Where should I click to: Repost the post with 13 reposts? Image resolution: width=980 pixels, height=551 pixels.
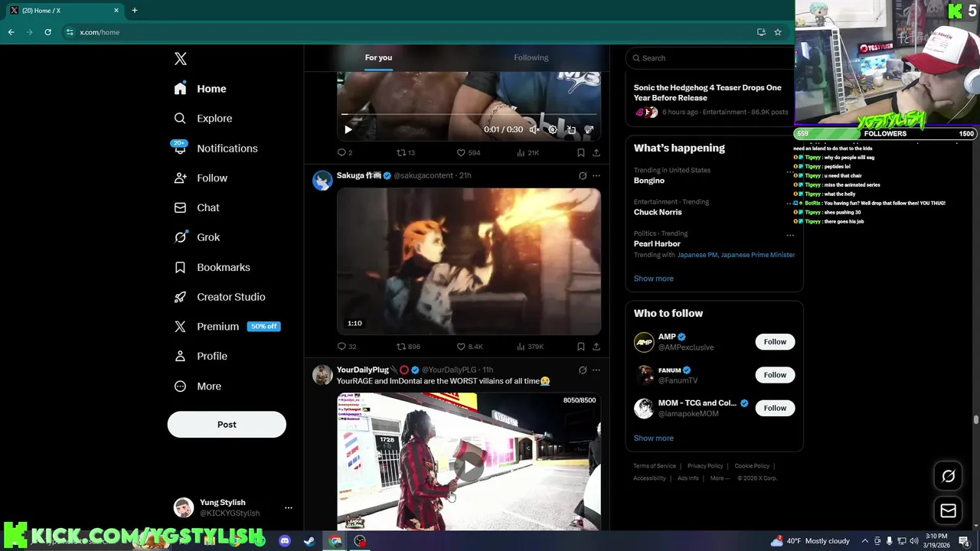click(x=406, y=152)
